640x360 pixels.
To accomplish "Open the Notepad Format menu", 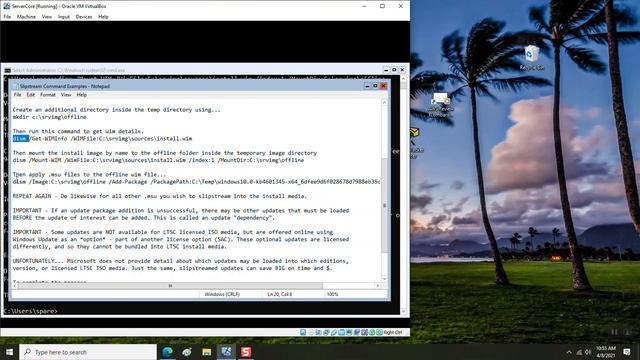I will point(48,95).
